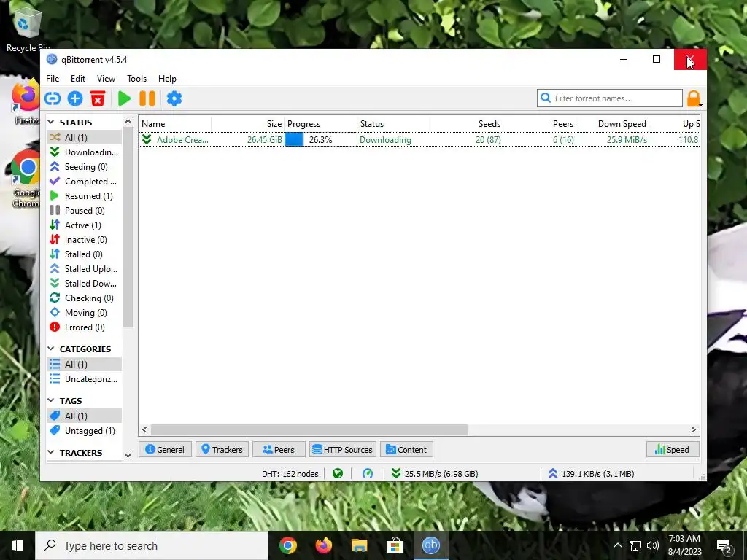The width and height of the screenshot is (747, 560).
Task: Select the Untagged (1) tag filter
Action: click(x=85, y=431)
